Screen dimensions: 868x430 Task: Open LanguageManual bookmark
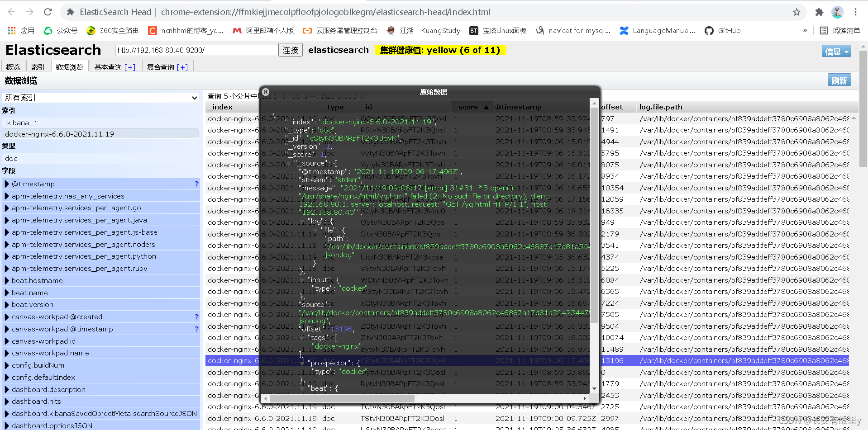click(x=658, y=30)
